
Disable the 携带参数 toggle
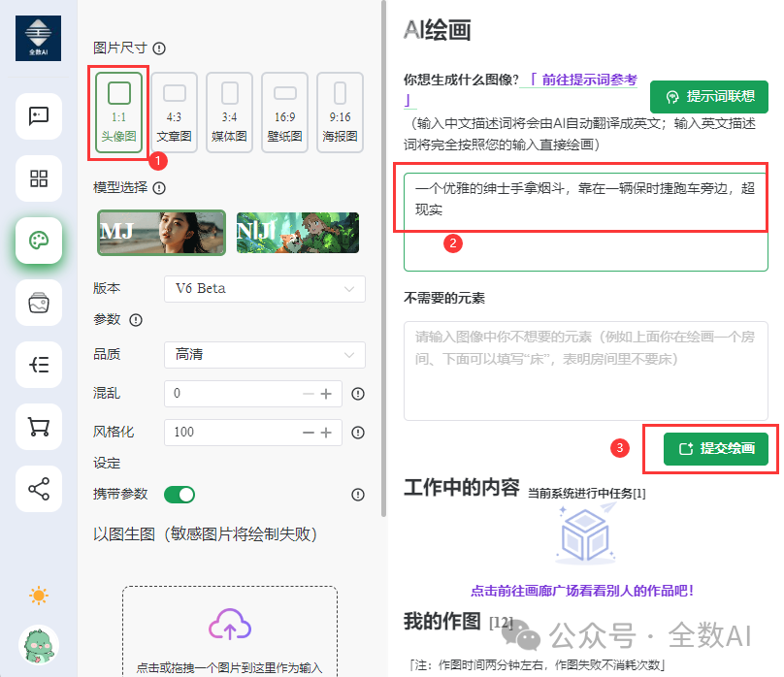[x=180, y=494]
